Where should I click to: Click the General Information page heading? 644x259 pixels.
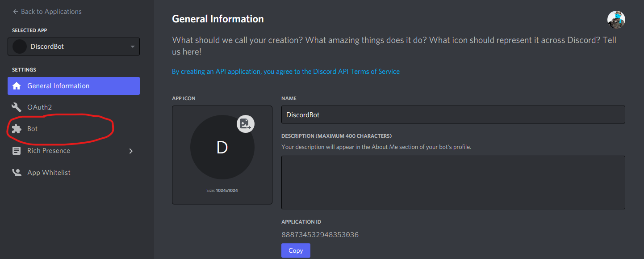click(218, 19)
